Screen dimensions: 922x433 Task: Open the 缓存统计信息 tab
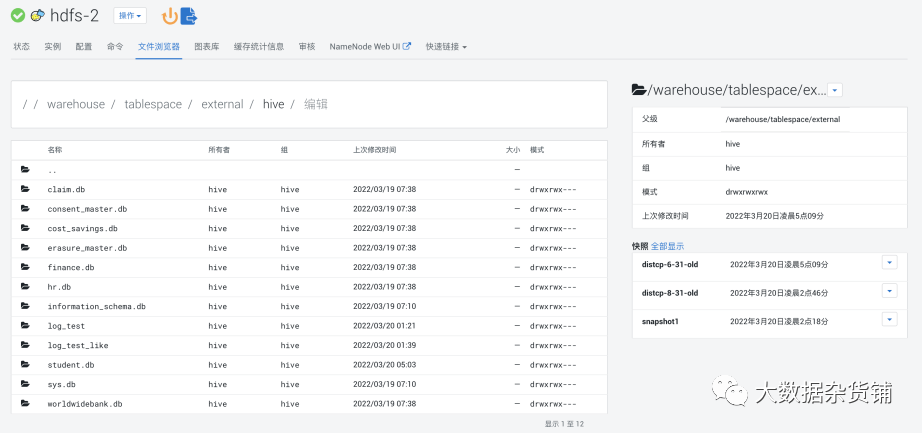259,46
